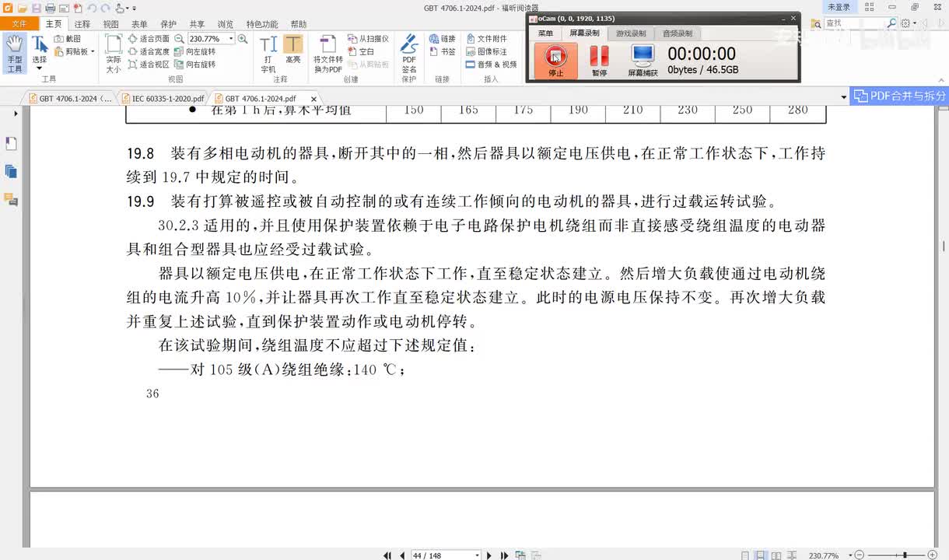Open the 帮助 ribbon tab
Viewport: 949px width, 560px height.
[298, 24]
